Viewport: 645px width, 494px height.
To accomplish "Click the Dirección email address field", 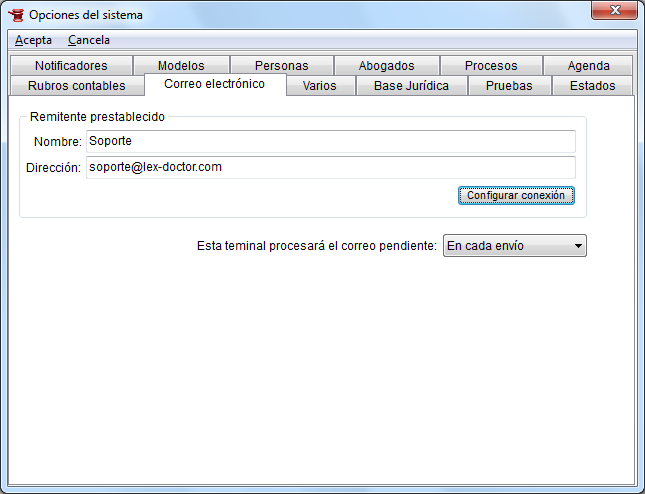I will (x=330, y=167).
